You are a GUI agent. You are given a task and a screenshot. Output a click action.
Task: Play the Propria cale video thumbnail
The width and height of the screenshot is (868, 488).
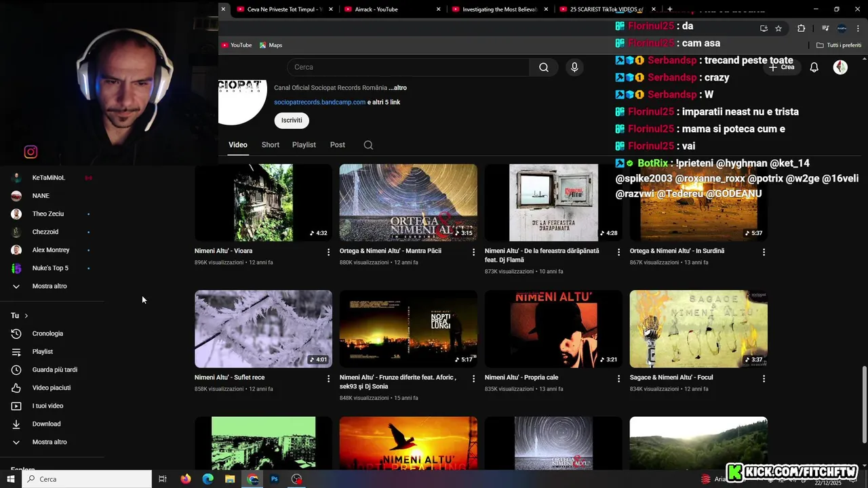(x=553, y=329)
